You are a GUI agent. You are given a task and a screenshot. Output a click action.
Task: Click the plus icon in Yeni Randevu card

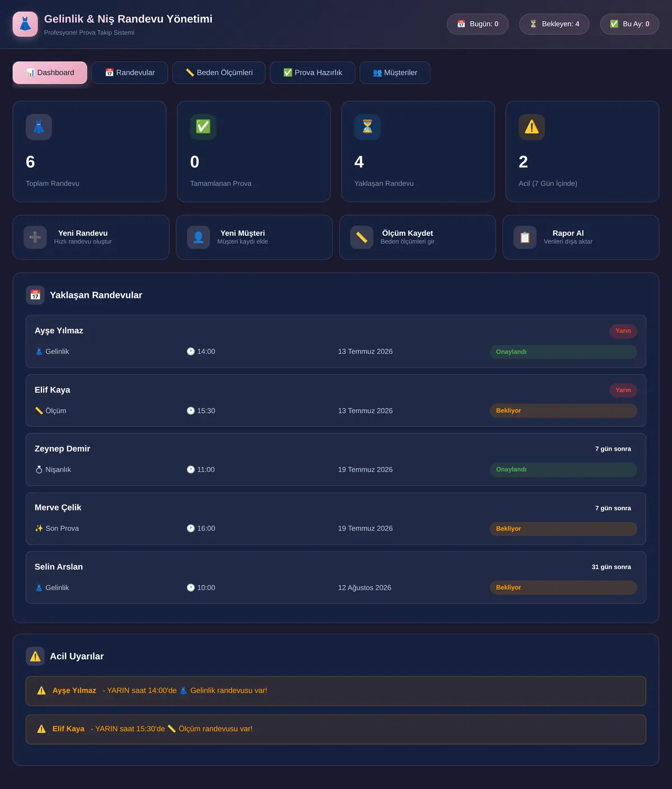tap(35, 237)
